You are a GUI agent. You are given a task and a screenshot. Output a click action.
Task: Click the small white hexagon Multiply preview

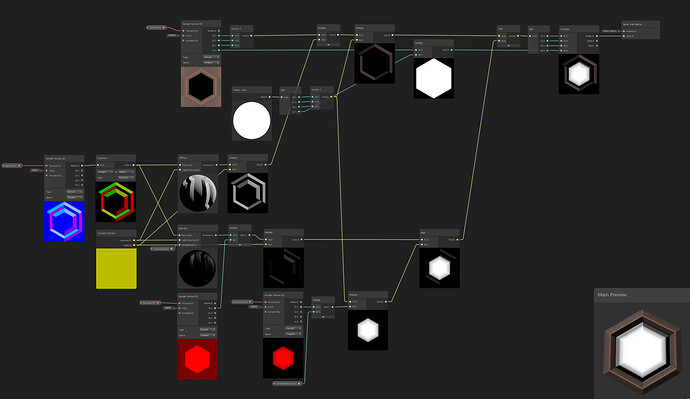(368, 330)
